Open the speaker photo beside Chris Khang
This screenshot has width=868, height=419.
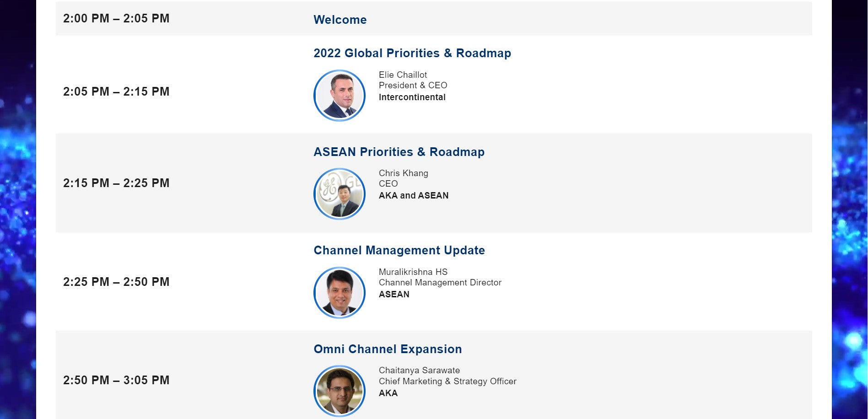click(339, 194)
